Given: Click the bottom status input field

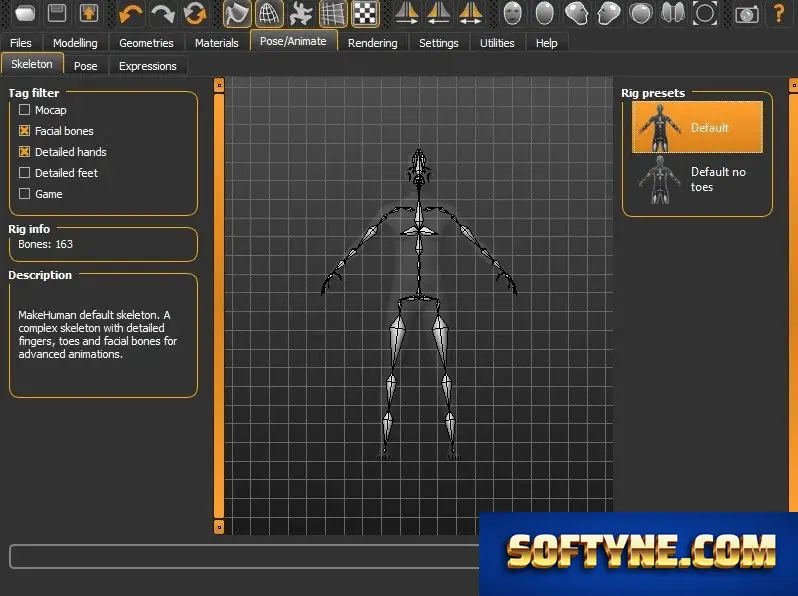Looking at the screenshot, I should (244, 556).
